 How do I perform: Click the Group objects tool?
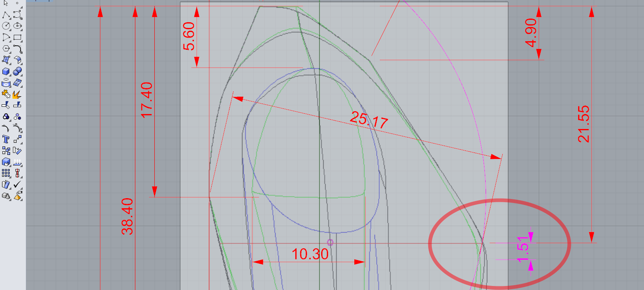click(x=6, y=117)
